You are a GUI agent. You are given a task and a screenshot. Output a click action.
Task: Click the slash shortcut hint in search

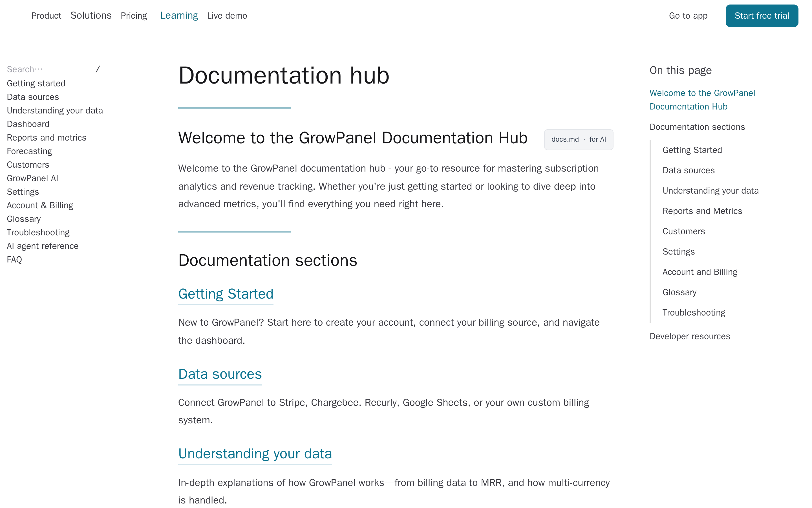click(x=98, y=69)
